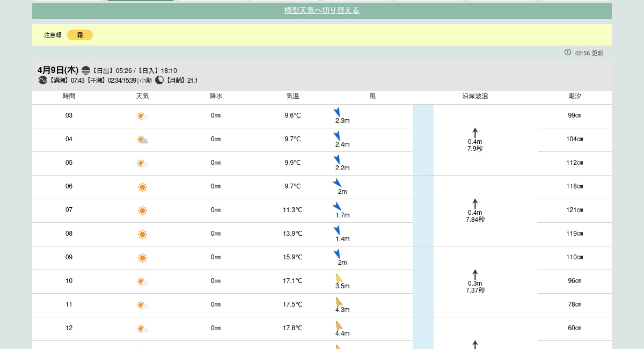Click the 02:56 更新 timestamp
Image resolution: width=644 pixels, height=349 pixels.
[x=589, y=53]
